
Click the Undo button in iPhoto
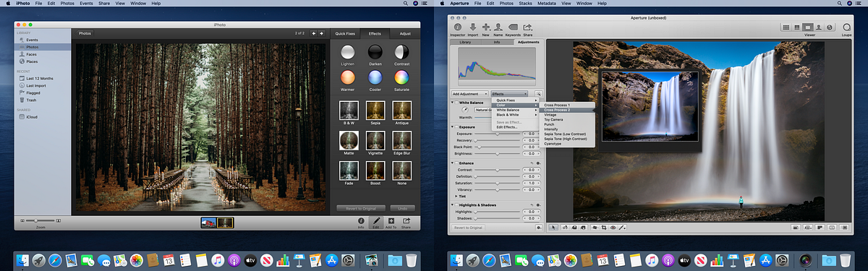point(402,208)
